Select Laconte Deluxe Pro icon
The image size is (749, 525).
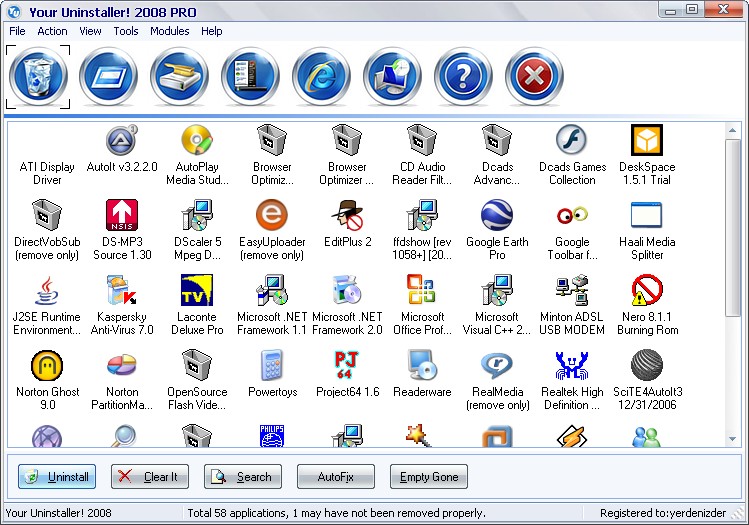tap(197, 290)
